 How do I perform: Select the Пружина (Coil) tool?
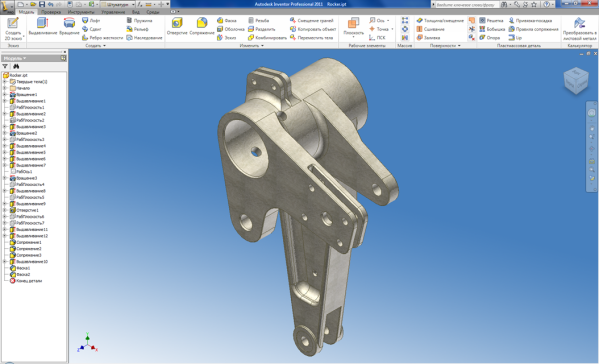[139, 21]
